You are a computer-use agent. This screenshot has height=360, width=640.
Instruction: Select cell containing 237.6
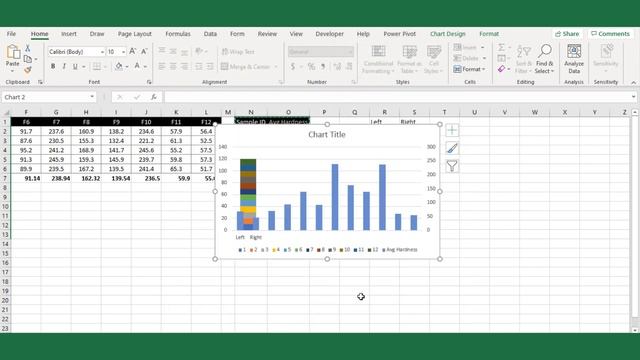coord(56,131)
